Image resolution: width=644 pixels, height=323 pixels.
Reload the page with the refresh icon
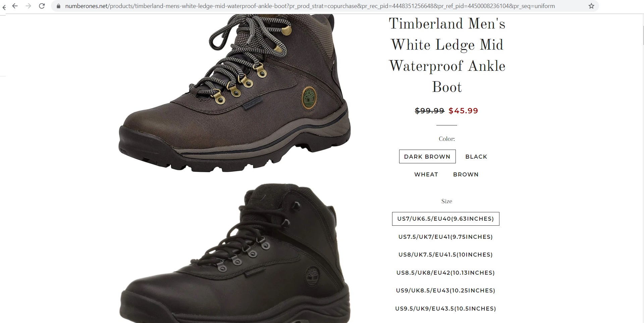tap(42, 6)
